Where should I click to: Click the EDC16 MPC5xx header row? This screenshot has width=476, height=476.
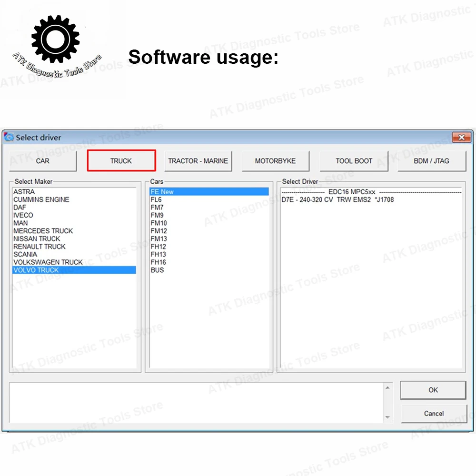371,192
